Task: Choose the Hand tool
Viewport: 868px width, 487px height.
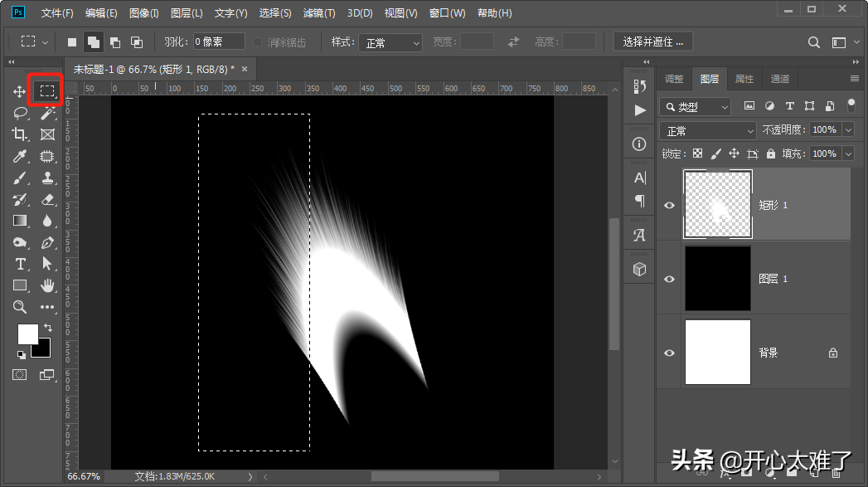Action: (x=47, y=285)
